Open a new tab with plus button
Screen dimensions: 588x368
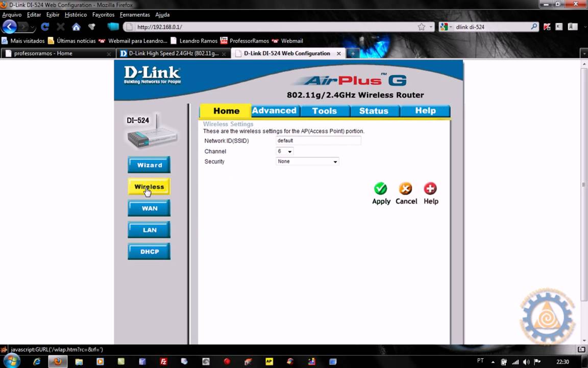pos(353,54)
